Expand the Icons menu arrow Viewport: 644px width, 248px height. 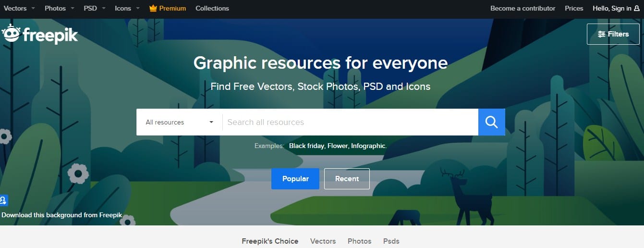pos(138,8)
